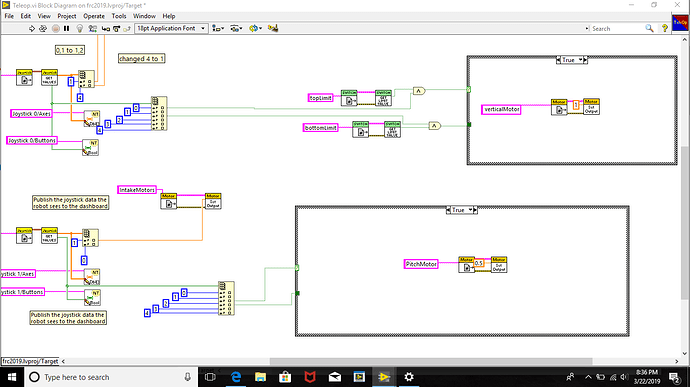Click the Step Over icon

tap(116, 28)
